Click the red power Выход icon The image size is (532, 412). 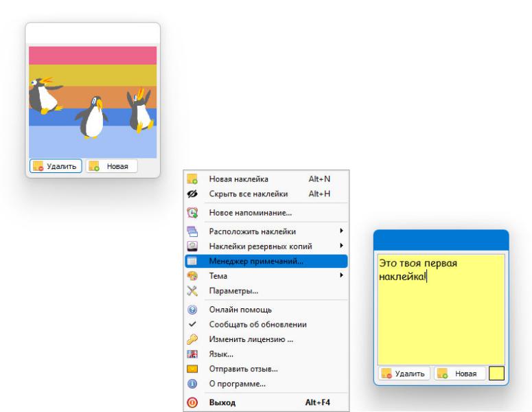[192, 402]
